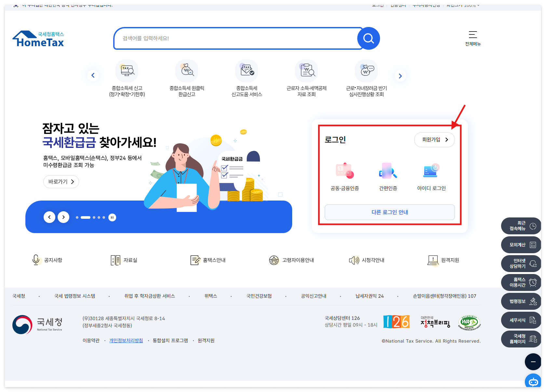
Task: Click 다른 로그인 안내 button
Action: click(x=389, y=212)
